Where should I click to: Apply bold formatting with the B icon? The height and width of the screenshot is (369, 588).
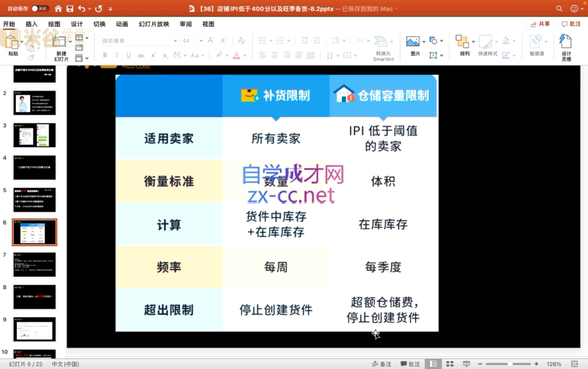(105, 55)
